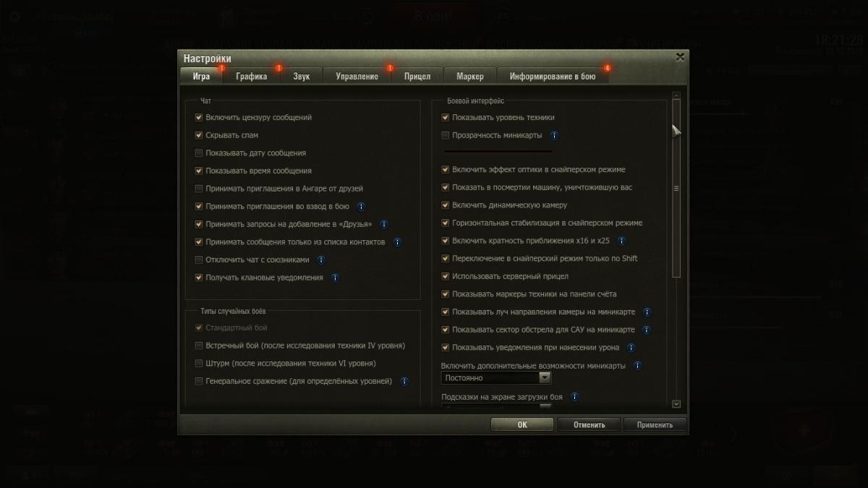Toggle Включить цензуру сообщений checkbox
Viewport: 868px width, 488px height.
point(199,117)
